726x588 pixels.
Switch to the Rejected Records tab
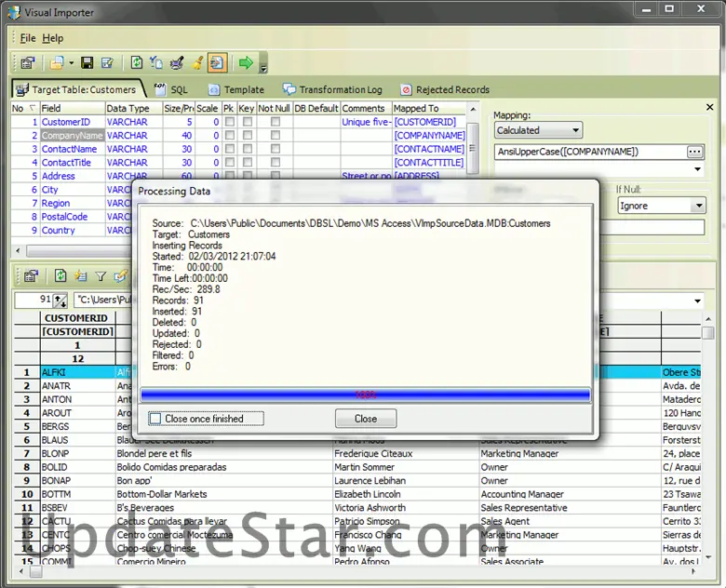[x=451, y=90]
